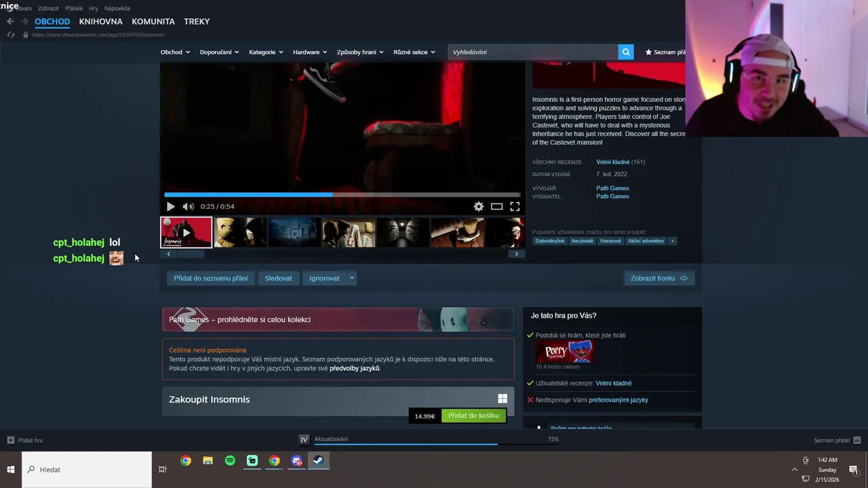Open the Velmi kladné reviews link
This screenshot has width=868, height=488.
click(x=613, y=162)
